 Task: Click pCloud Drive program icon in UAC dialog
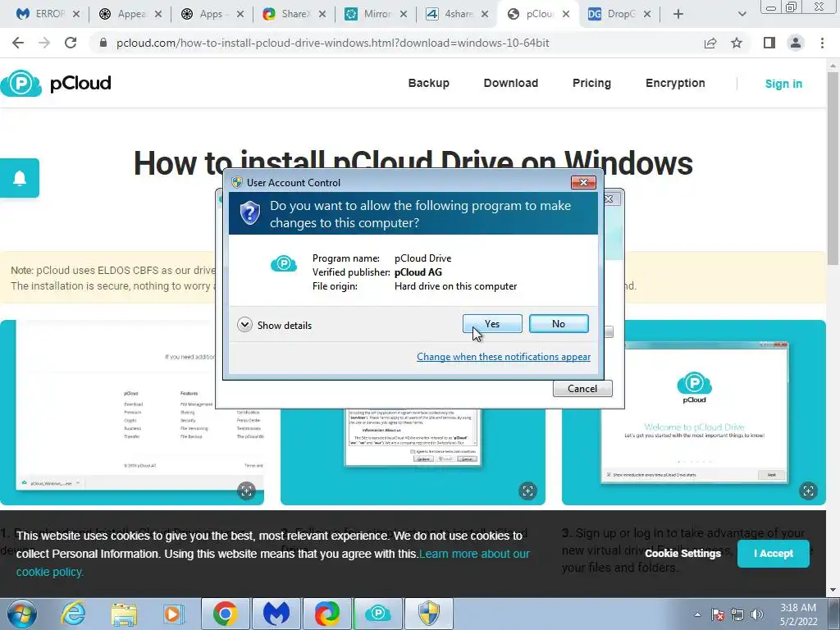[283, 263]
